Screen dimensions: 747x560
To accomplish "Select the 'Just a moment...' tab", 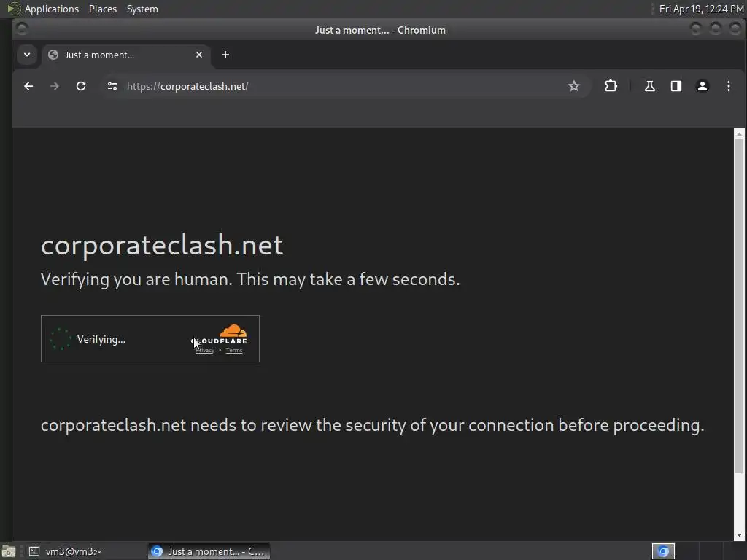I will coord(126,55).
